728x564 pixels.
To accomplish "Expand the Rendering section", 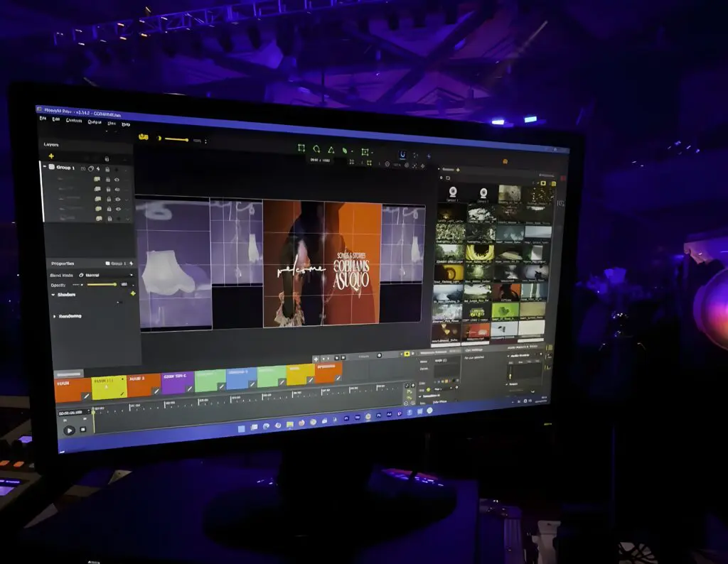I will click(x=55, y=316).
